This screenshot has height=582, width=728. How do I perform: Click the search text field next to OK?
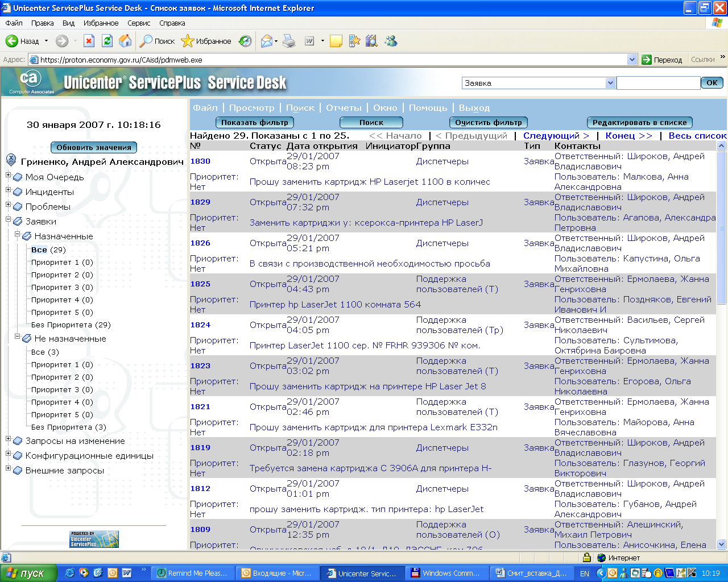coord(658,83)
